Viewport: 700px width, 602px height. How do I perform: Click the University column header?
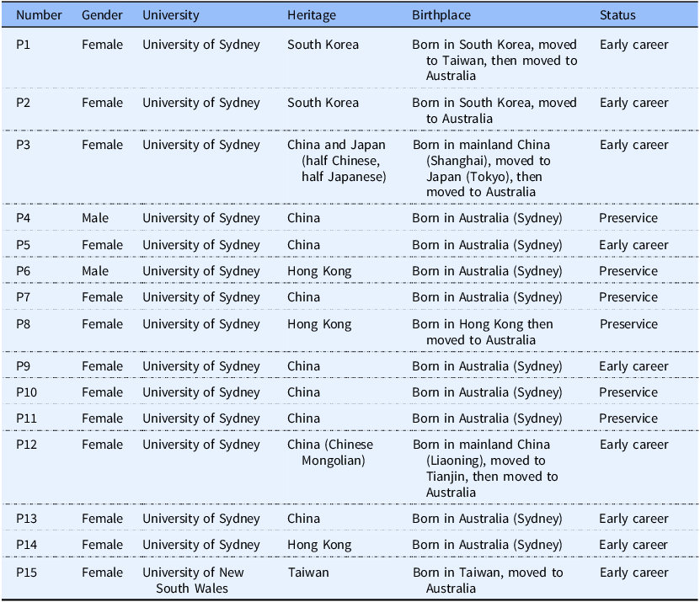(x=171, y=15)
